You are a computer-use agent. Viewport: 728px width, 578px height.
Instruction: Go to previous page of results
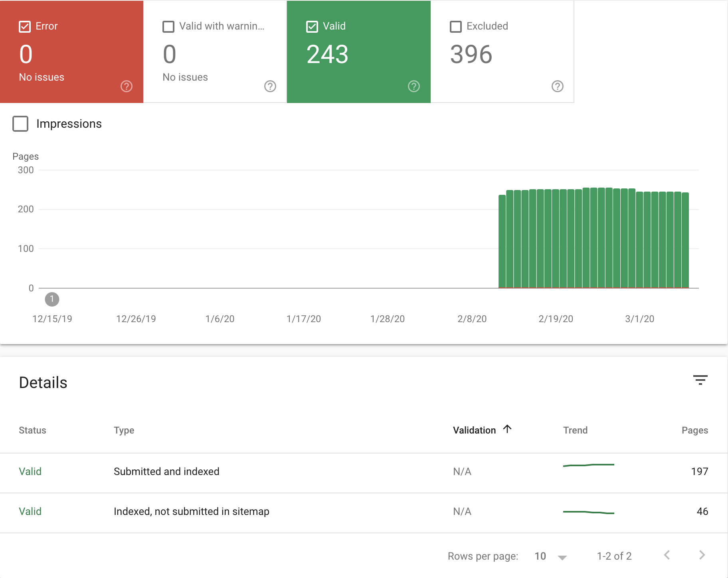[667, 555]
